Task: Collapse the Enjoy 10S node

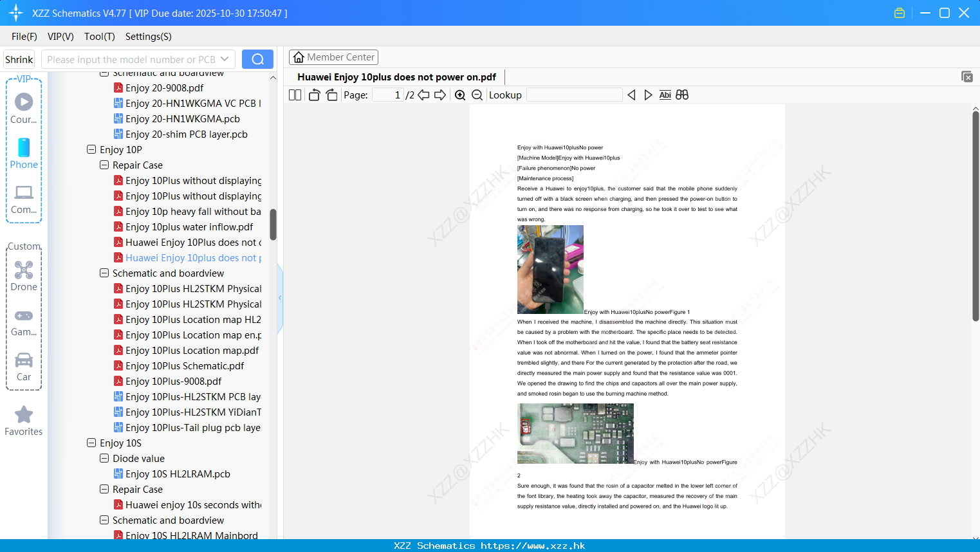Action: click(91, 443)
